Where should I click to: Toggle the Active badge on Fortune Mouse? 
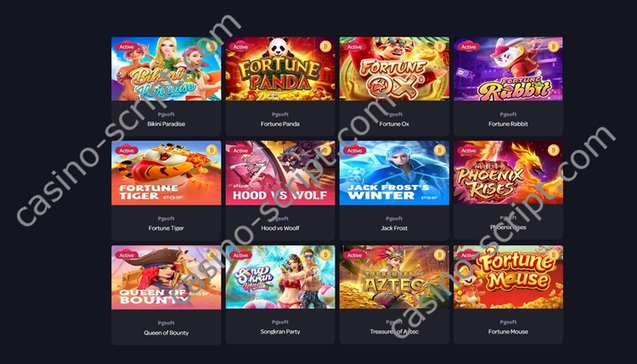(x=468, y=255)
